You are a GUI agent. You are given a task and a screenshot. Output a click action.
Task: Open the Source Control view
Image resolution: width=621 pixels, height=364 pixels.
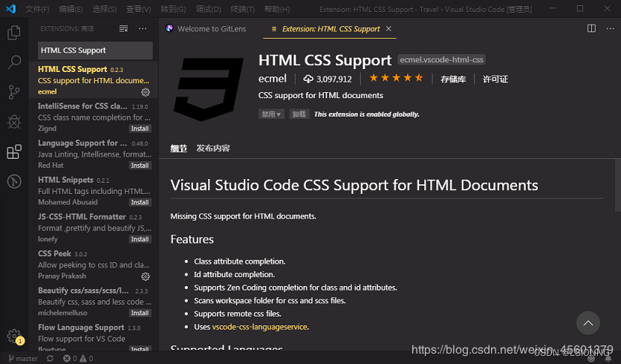[14, 92]
